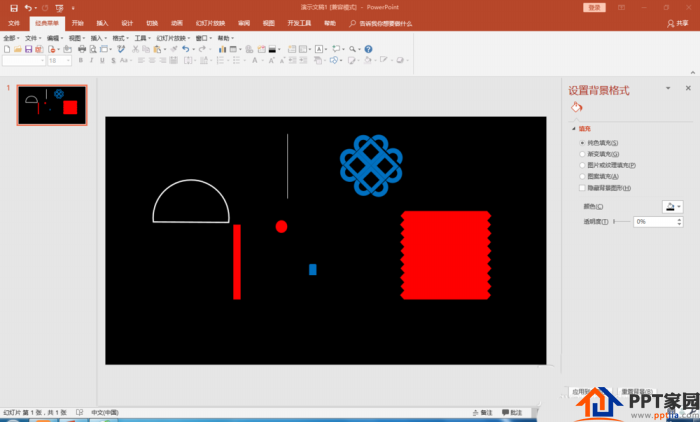Open the 窗口 classic menu dropdown

click(204, 38)
